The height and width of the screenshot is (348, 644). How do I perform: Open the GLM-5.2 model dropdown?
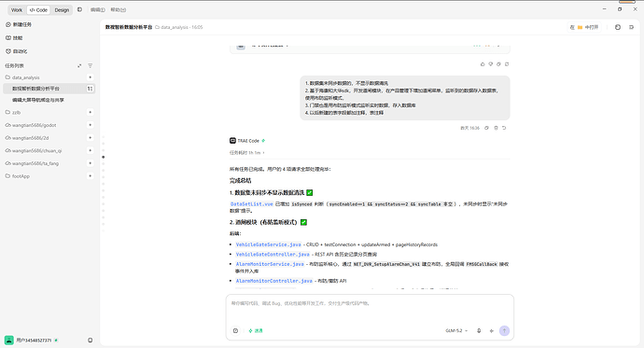pyautogui.click(x=456, y=331)
